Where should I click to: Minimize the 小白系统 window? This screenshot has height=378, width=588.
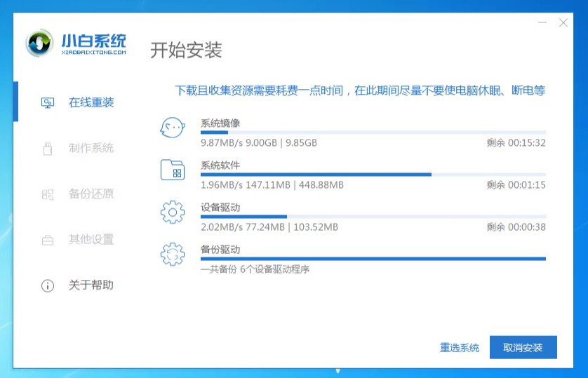click(542, 22)
